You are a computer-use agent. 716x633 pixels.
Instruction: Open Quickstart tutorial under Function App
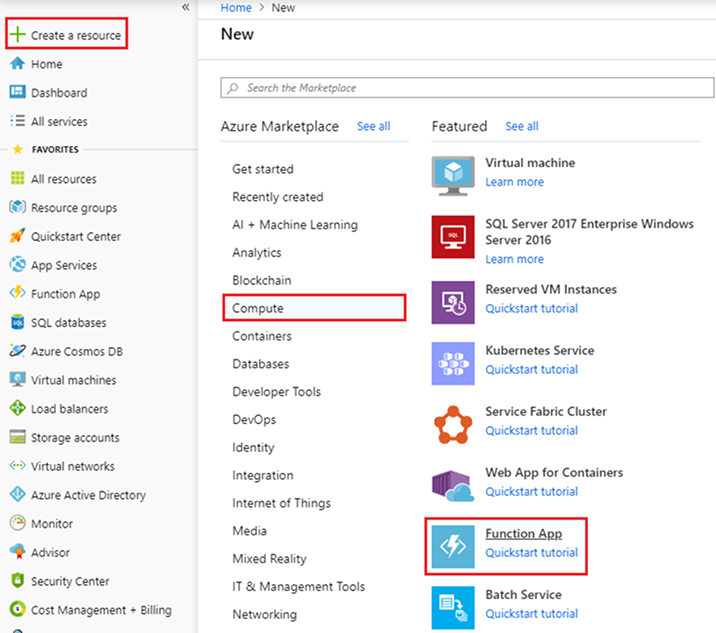click(532, 553)
